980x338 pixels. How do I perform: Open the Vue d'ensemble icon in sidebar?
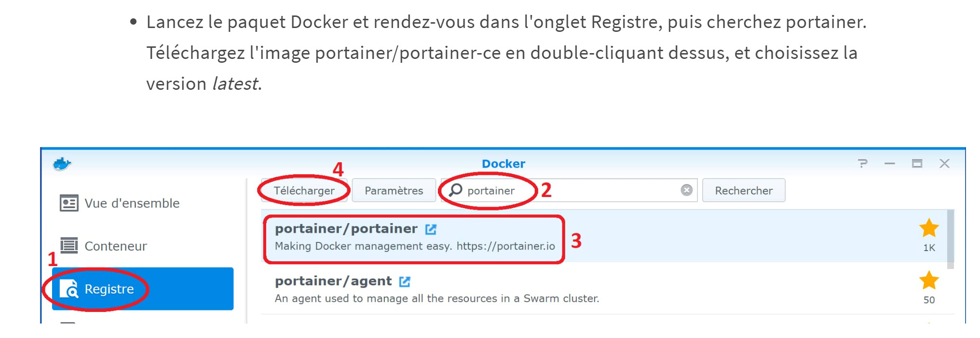69,203
